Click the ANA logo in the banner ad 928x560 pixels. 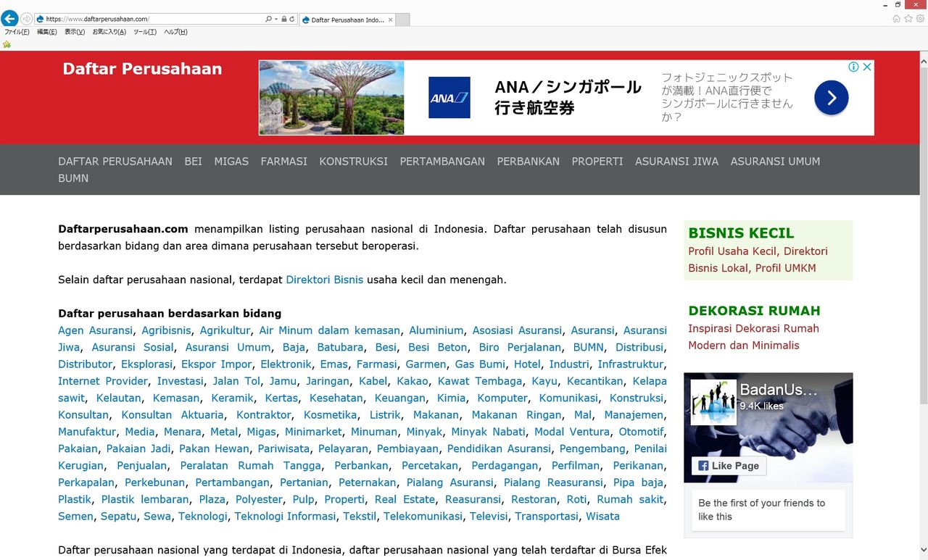[x=449, y=98]
